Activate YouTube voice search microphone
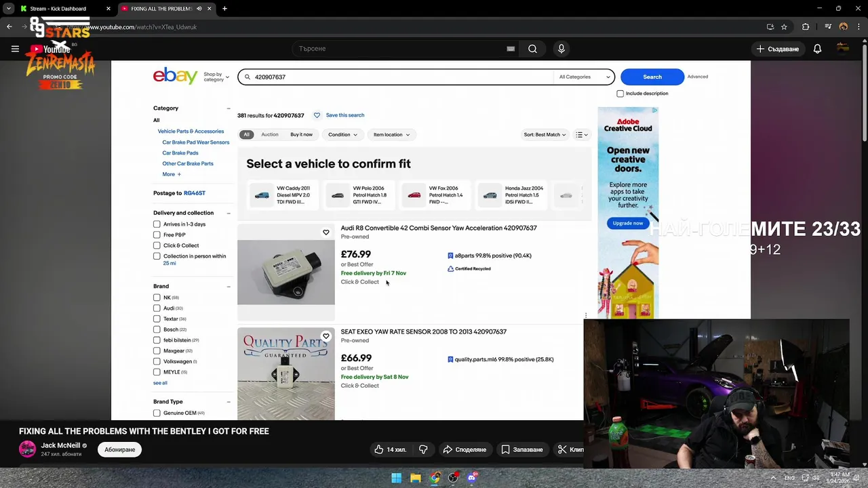Viewport: 868px width, 488px height. coord(561,49)
